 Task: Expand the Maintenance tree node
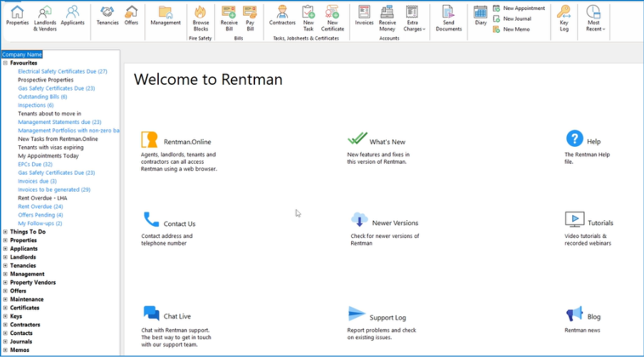coord(5,299)
